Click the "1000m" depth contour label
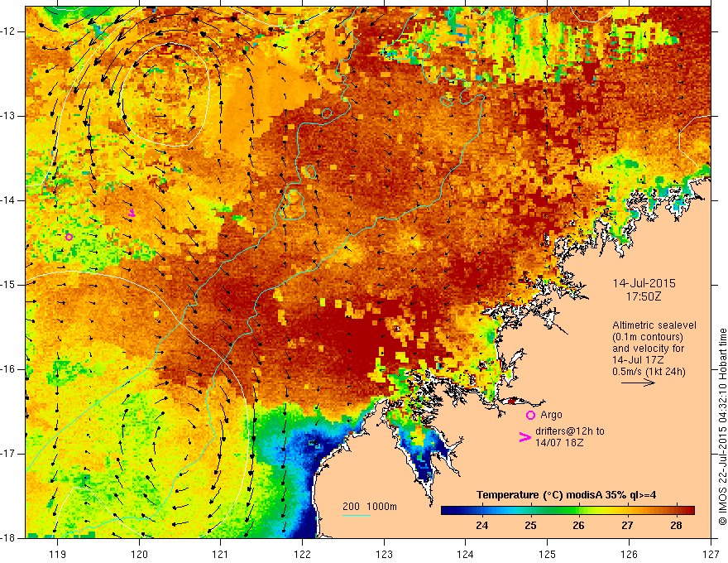728x563 pixels. coord(381,507)
